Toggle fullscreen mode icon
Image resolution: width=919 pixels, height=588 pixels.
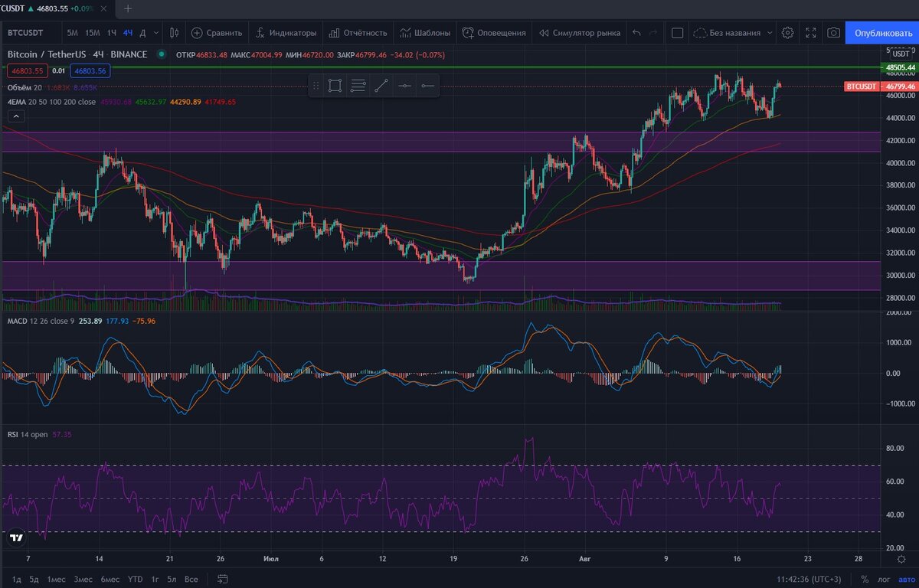pos(811,33)
